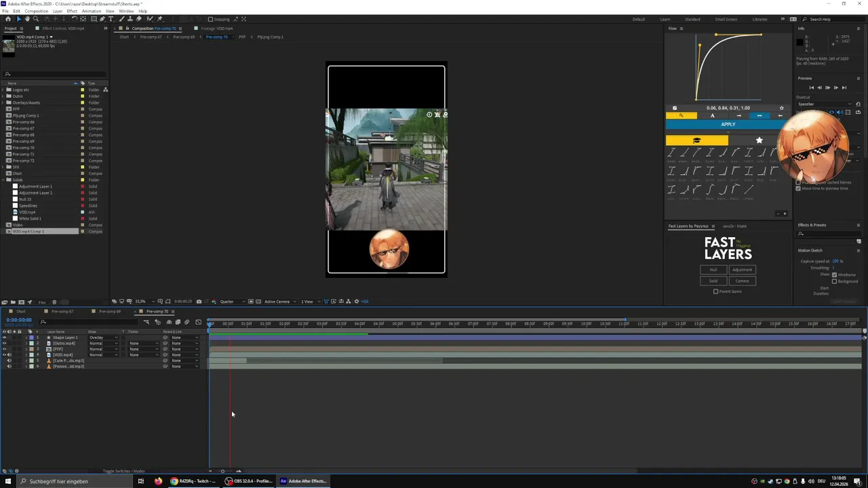Select the Rotation tool
Screen dimensions: 868x488
pos(74,19)
